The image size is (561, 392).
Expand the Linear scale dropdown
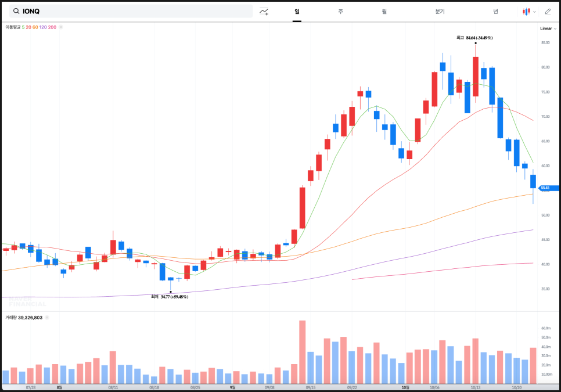point(548,28)
